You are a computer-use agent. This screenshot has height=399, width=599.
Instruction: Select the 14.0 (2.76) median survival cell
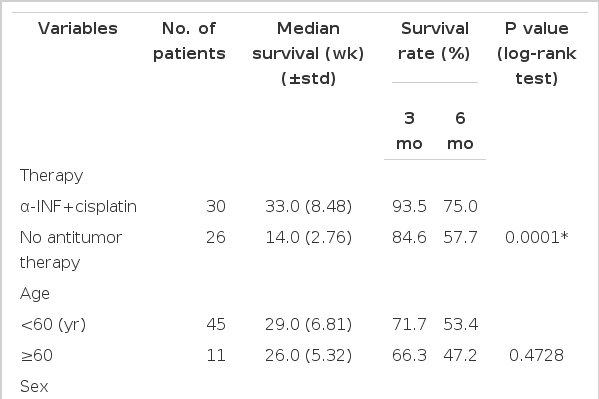coord(308,237)
